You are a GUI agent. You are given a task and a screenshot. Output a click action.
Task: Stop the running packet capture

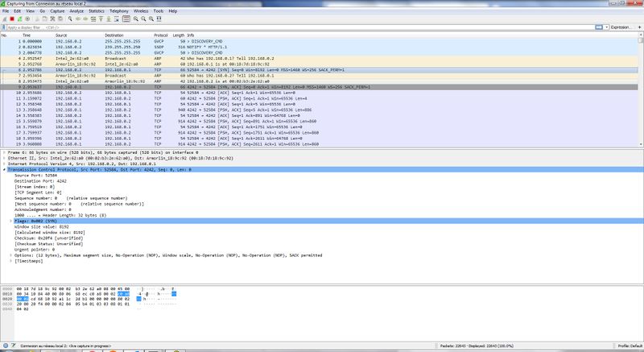[14, 19]
